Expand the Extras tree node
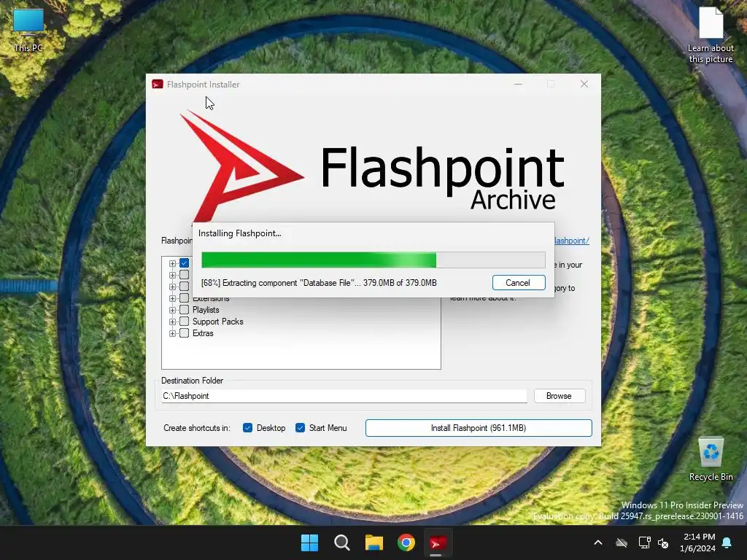 tap(172, 333)
